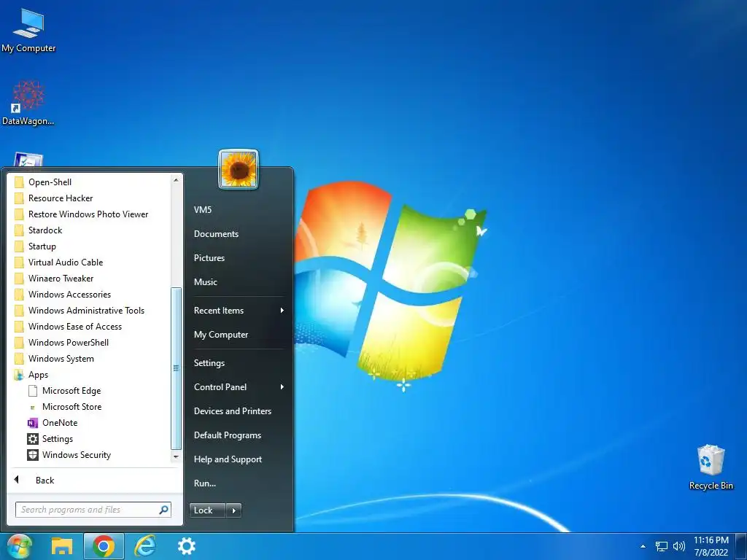Screen dimensions: 747x560
Task: Open the clock showing 11:16 PM
Action: (x=711, y=546)
